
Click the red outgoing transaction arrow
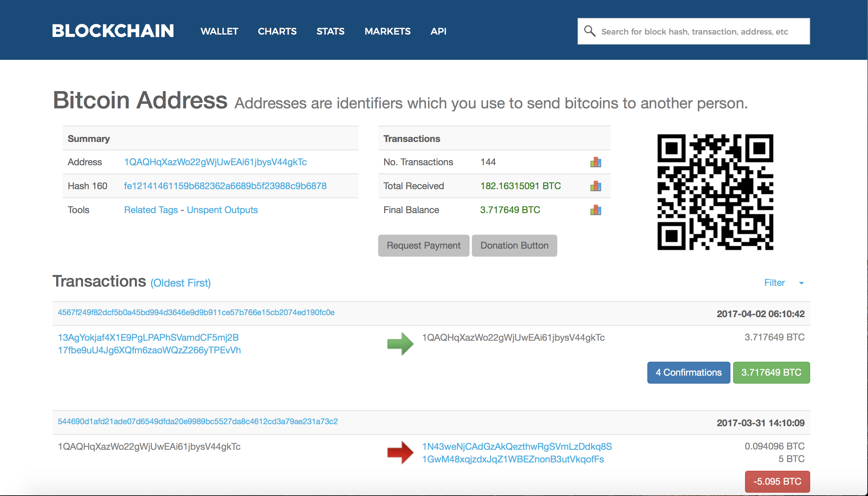click(x=400, y=453)
